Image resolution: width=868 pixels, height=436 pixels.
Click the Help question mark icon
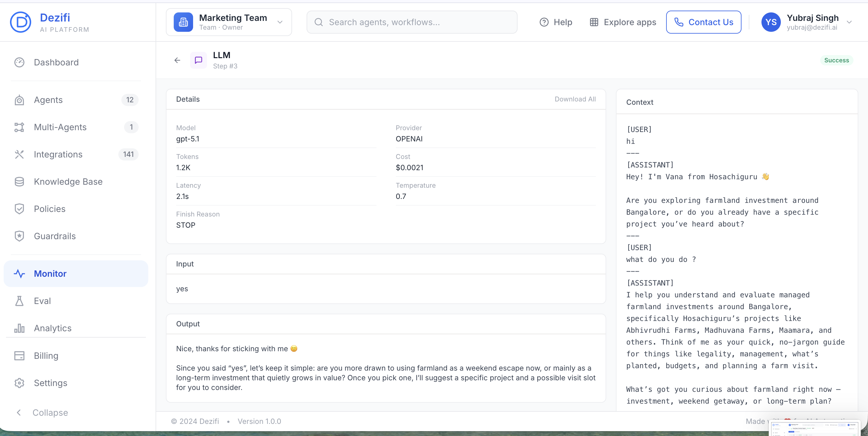tap(544, 22)
